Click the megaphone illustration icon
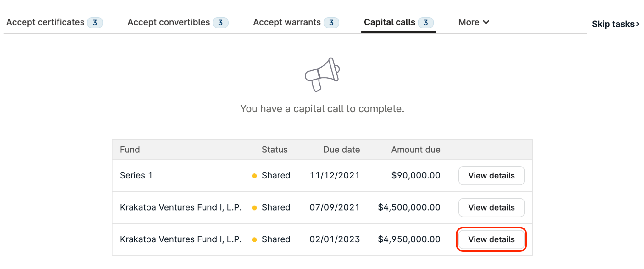Image resolution: width=644 pixels, height=269 pixels. (321, 74)
